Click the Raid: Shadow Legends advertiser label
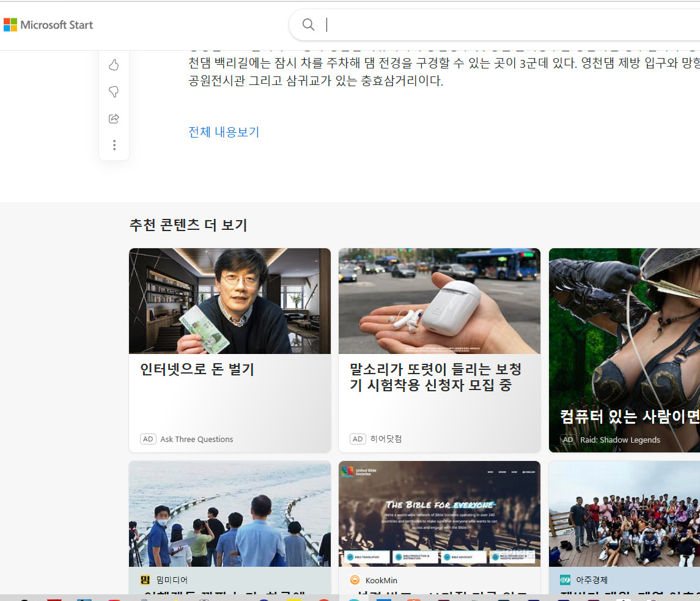 point(620,440)
